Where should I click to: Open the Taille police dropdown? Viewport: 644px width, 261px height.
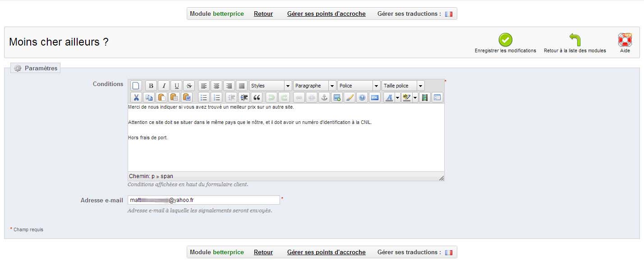[x=403, y=86]
